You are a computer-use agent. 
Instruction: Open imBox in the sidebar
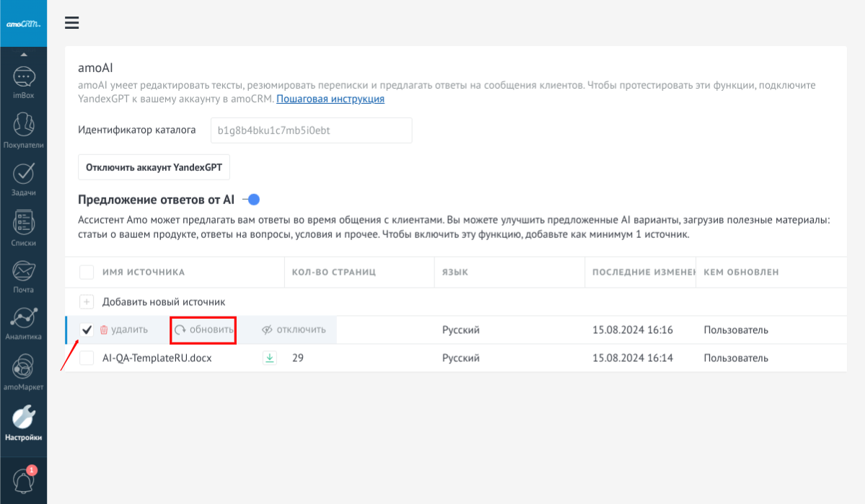(x=24, y=81)
